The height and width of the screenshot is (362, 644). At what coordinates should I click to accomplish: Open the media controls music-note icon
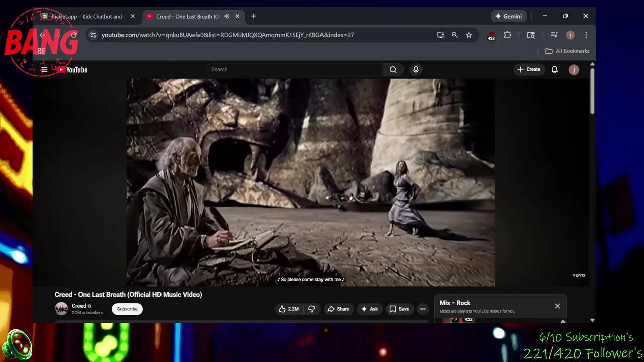[554, 35]
